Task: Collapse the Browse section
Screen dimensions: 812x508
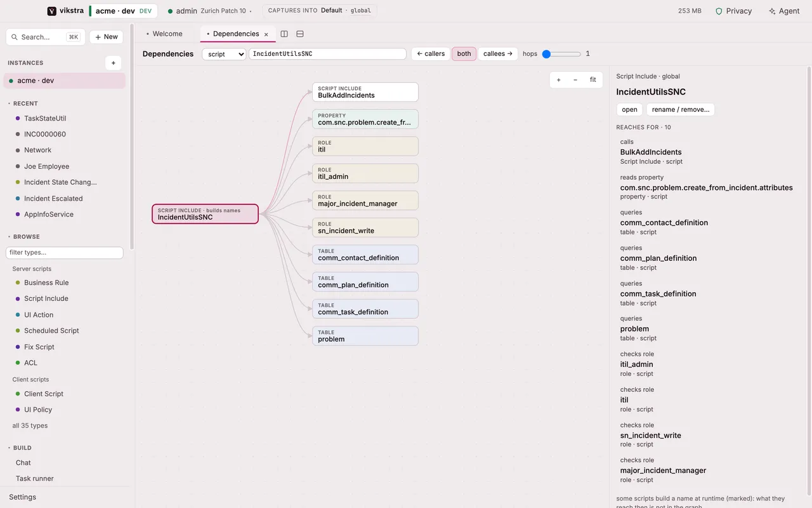Action: point(24,237)
